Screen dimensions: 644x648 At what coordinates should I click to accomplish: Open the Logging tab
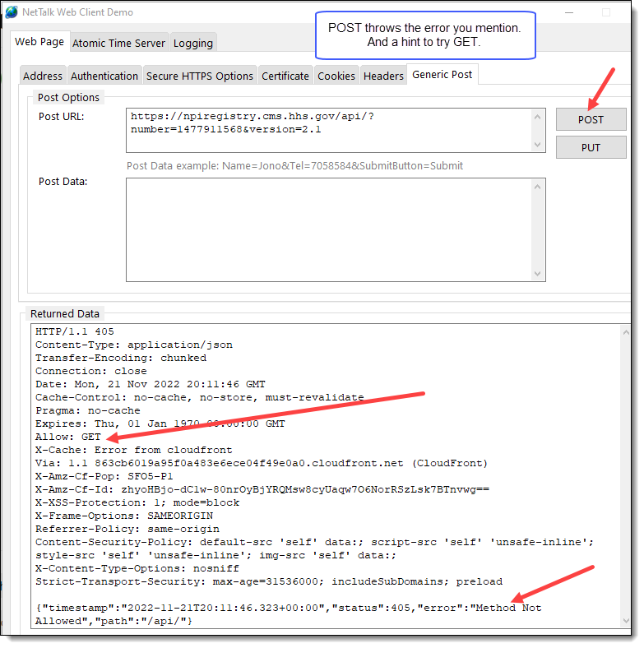click(x=193, y=43)
